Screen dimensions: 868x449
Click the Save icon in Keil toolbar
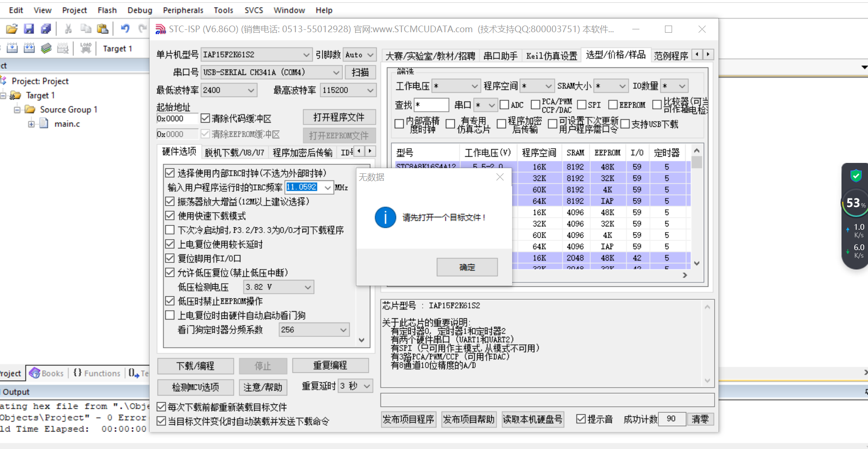29,29
